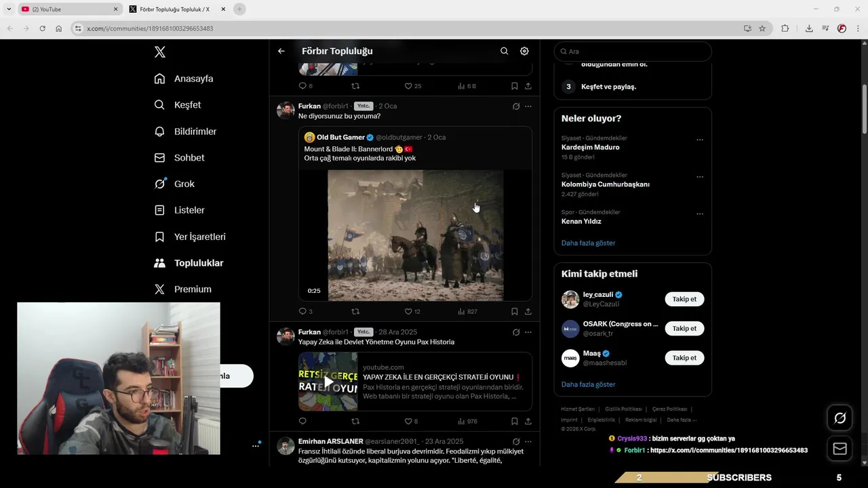The image size is (868, 488).
Task: Open the floating Grok button
Action: [x=840, y=418]
